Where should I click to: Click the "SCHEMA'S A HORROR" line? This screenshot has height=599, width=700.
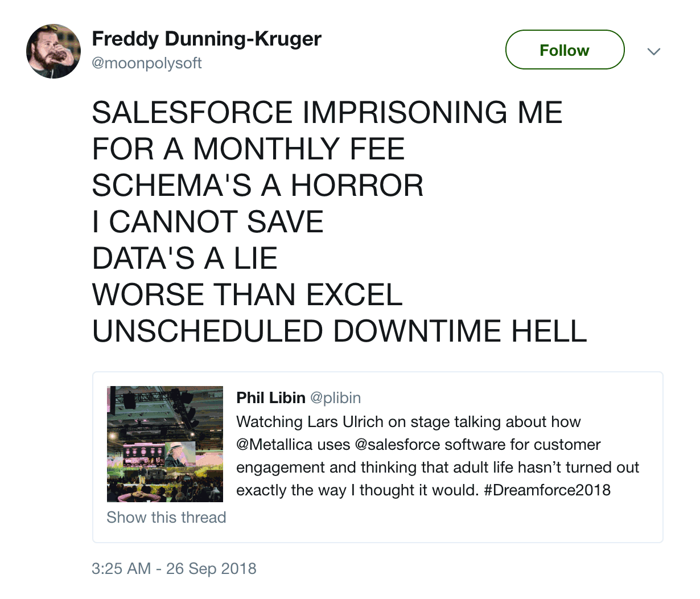click(x=257, y=186)
